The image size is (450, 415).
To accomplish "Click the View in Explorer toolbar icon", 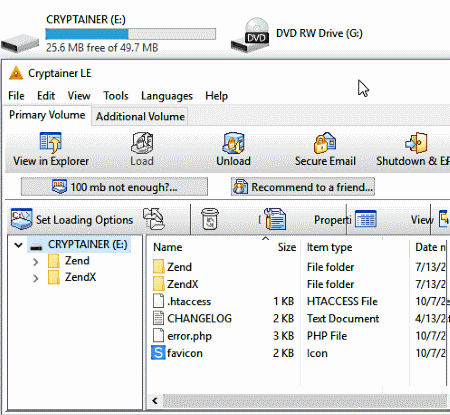I will [x=51, y=143].
